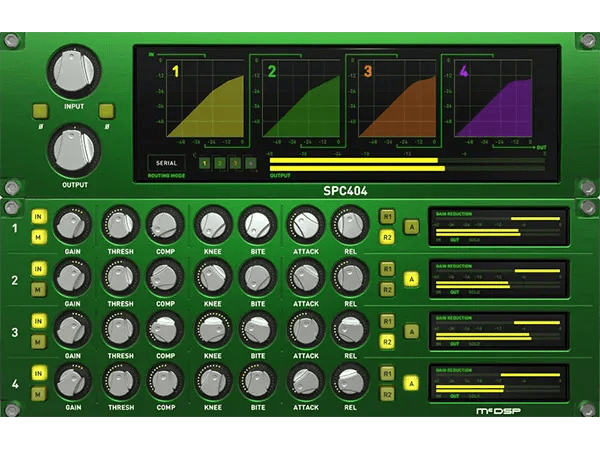Screen dimensions: 600x450
Task: Click band 4 ATTACK knob
Action: click(306, 382)
